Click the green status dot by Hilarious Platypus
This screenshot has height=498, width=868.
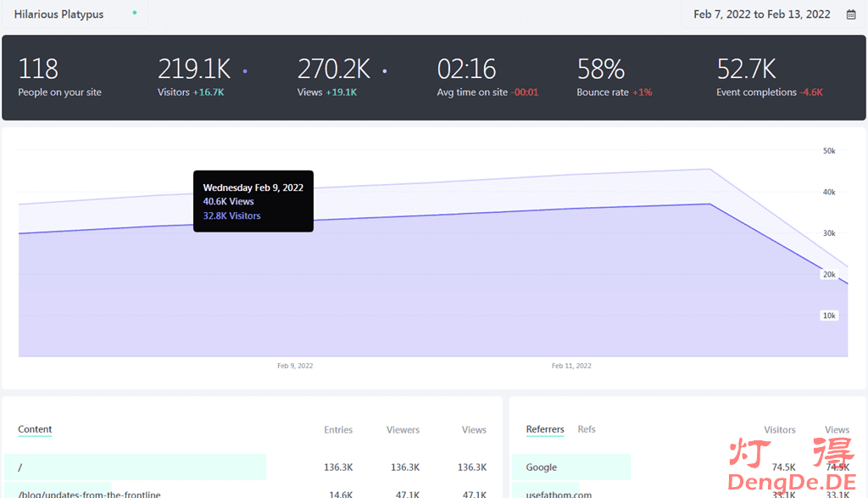click(x=134, y=13)
